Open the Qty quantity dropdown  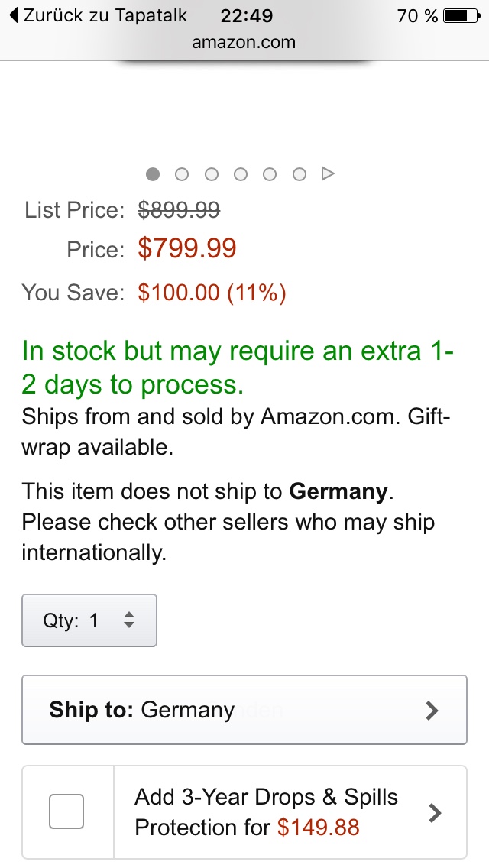point(89,620)
